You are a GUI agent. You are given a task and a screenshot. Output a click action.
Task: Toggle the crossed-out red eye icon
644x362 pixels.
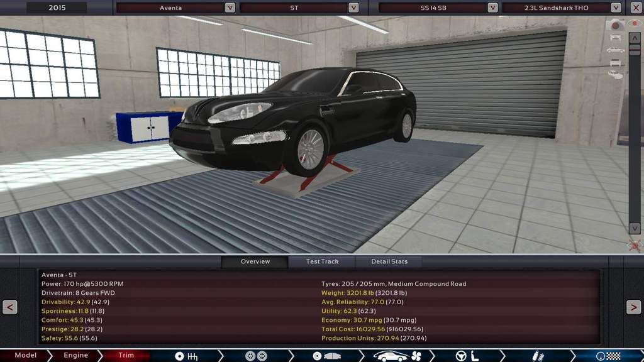(635, 246)
